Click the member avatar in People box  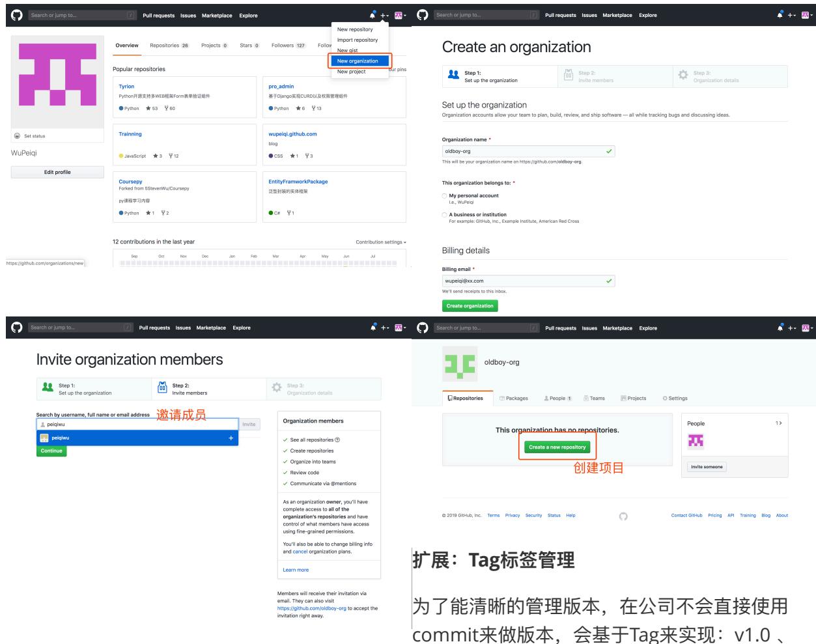point(696,441)
